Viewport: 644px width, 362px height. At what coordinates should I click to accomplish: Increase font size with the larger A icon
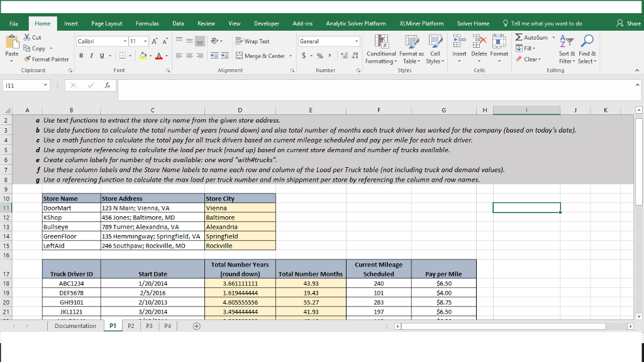coord(155,41)
